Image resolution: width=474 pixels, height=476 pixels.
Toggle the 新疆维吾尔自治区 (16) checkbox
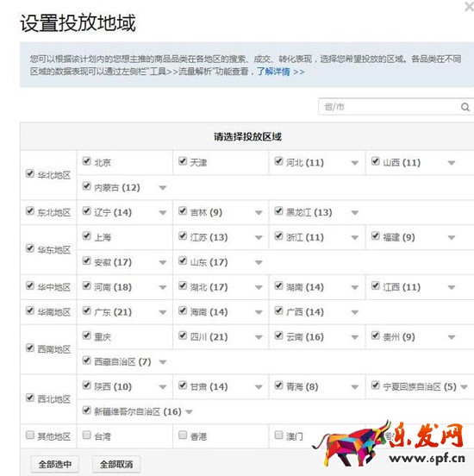[87, 410]
